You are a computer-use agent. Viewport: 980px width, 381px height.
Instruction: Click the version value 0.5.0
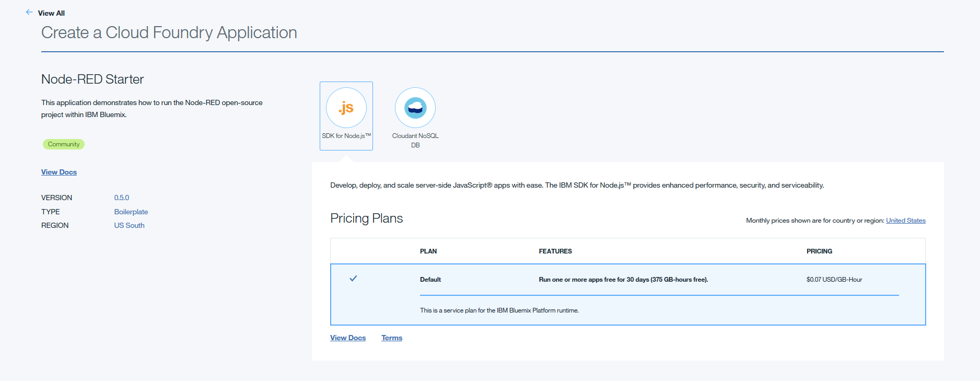click(x=122, y=198)
